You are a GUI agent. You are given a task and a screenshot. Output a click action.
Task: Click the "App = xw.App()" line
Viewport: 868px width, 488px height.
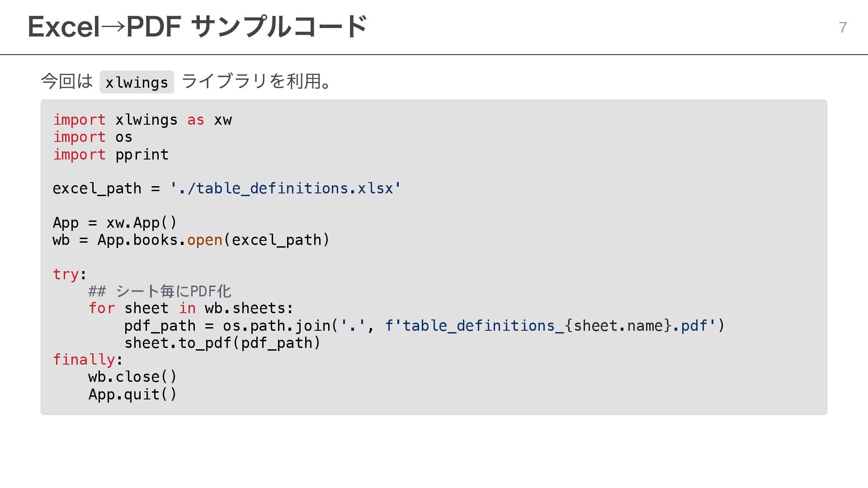(115, 223)
